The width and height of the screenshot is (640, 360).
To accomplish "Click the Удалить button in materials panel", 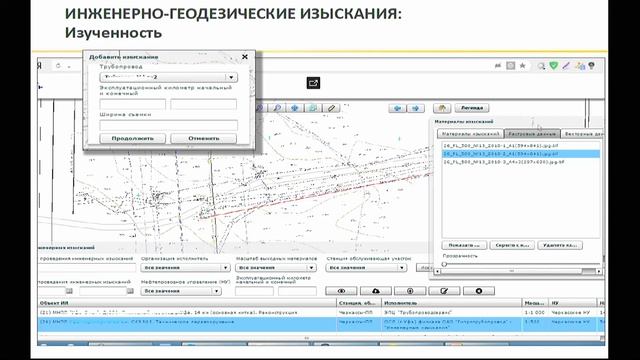I will pyautogui.click(x=560, y=245).
